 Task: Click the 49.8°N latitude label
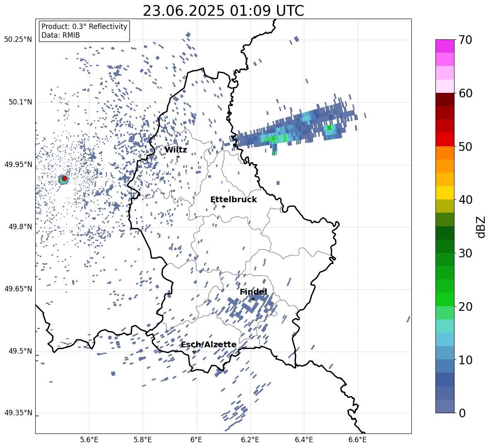pos(20,227)
